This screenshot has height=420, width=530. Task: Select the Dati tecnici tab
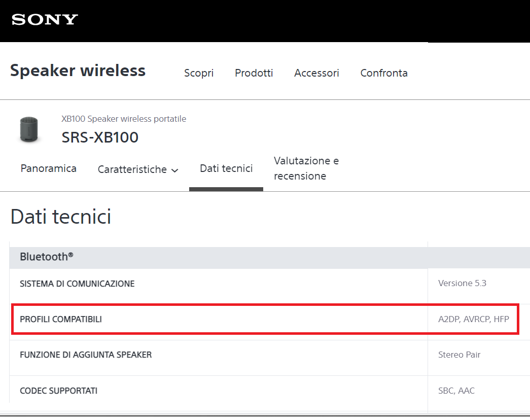click(x=226, y=168)
